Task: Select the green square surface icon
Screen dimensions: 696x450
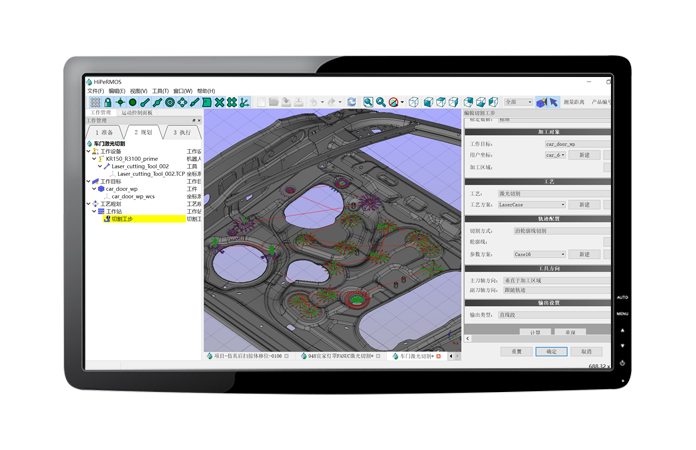Action: (x=207, y=103)
